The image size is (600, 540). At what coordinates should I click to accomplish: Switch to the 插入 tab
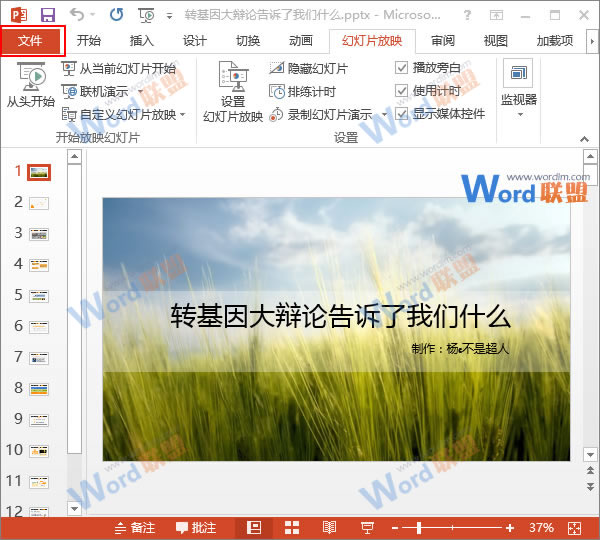pyautogui.click(x=142, y=41)
